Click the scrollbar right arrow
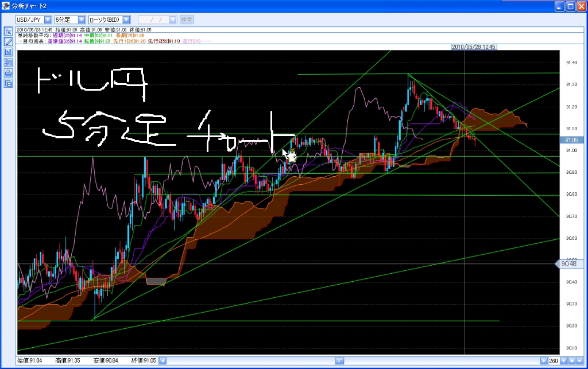 [x=544, y=361]
